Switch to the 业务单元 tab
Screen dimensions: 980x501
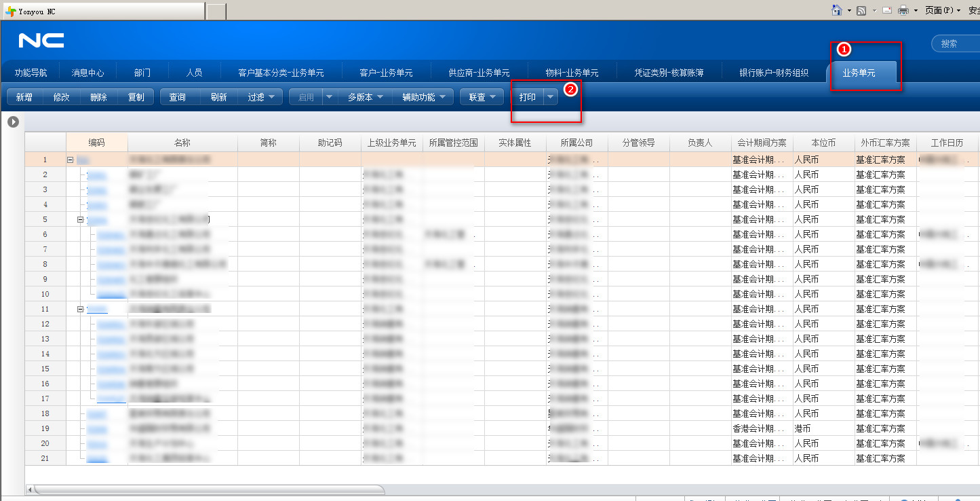(x=859, y=73)
